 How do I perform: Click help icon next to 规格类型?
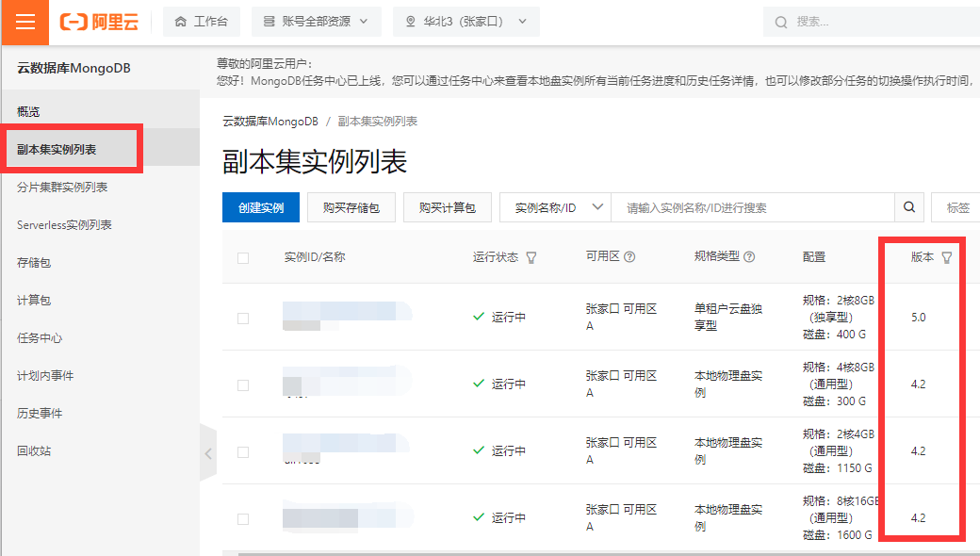748,257
